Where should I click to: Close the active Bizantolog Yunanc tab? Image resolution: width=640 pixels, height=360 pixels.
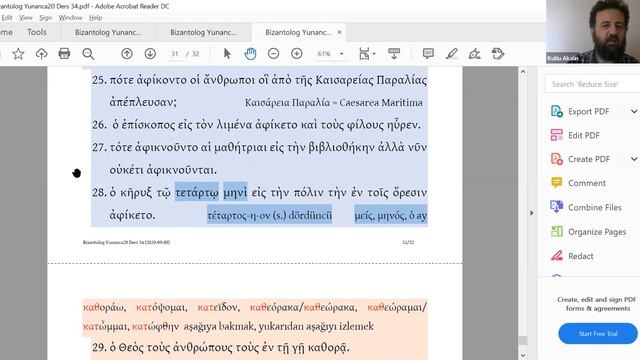tap(339, 32)
